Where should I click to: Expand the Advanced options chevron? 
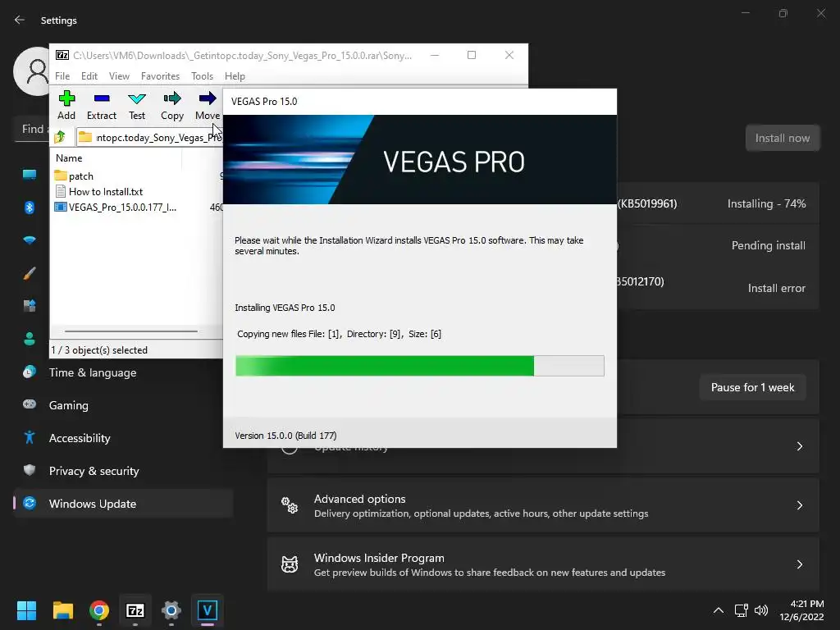(x=799, y=505)
